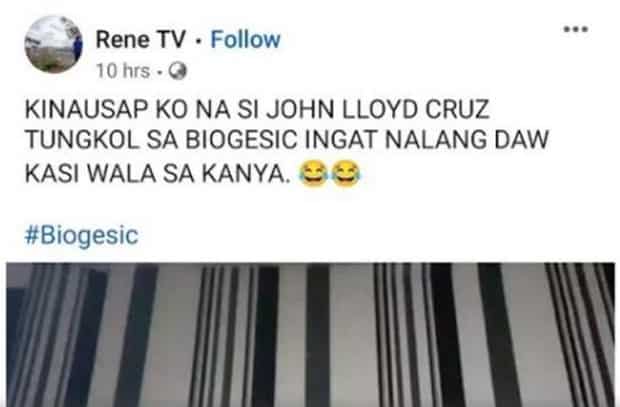Open the post options three-dot menu
Screen dimensions: 620x407
(576, 29)
